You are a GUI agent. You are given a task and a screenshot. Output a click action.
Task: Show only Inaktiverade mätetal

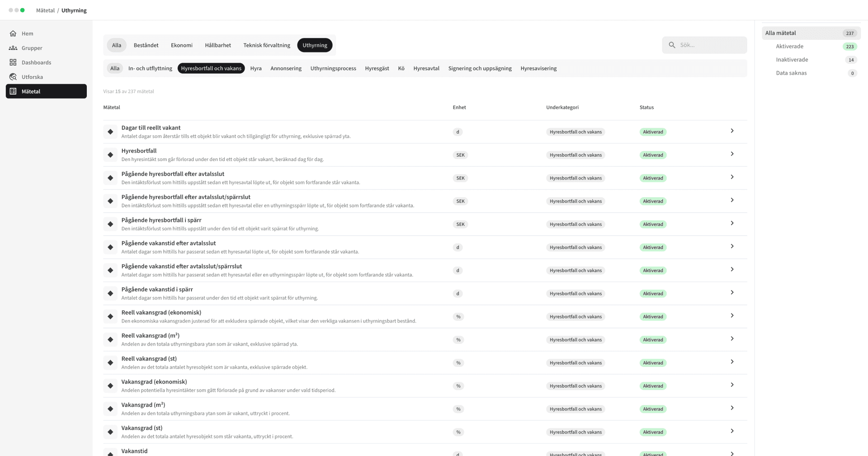pyautogui.click(x=792, y=59)
